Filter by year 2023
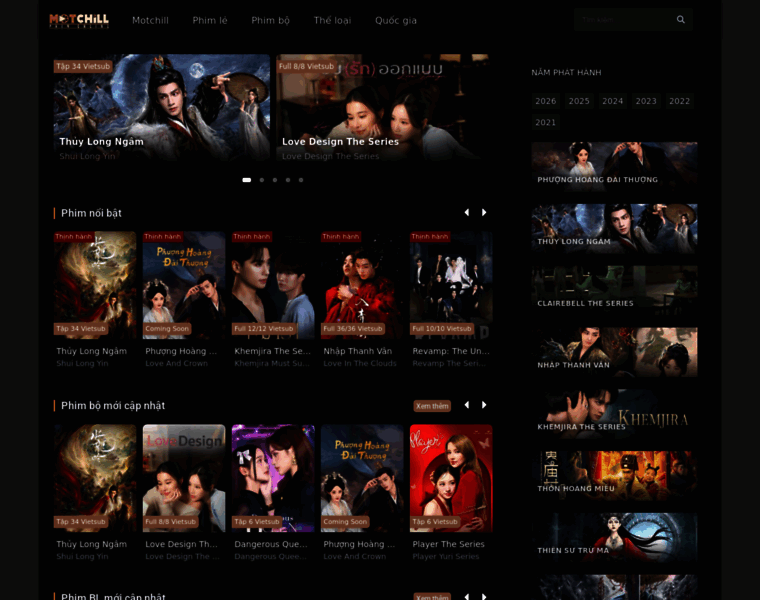 [646, 101]
